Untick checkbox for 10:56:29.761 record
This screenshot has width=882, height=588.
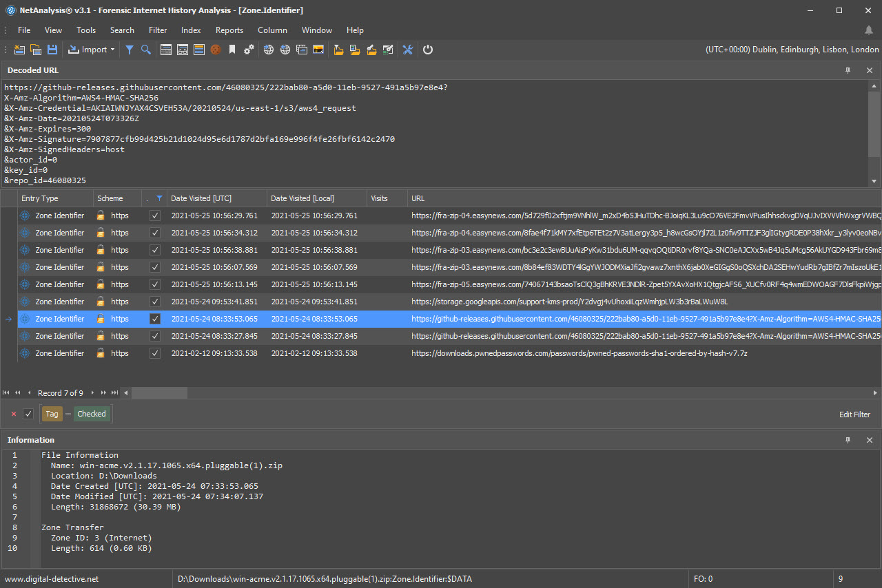pyautogui.click(x=155, y=216)
